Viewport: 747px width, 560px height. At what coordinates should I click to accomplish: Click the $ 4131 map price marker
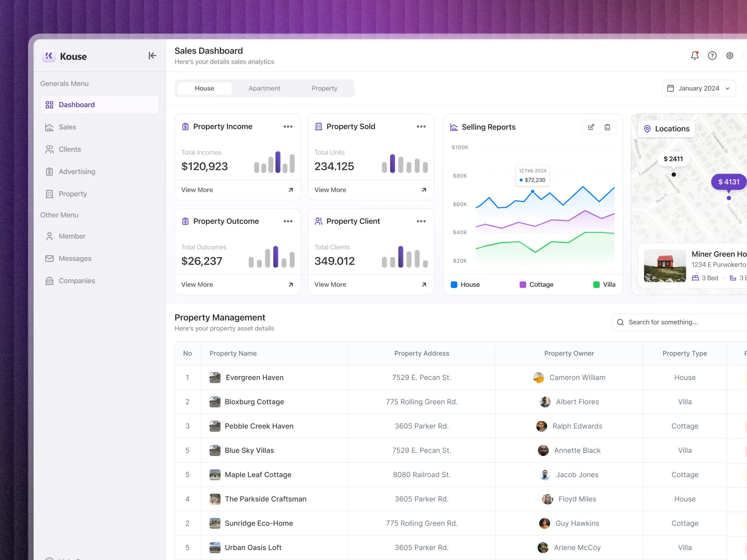point(729,182)
